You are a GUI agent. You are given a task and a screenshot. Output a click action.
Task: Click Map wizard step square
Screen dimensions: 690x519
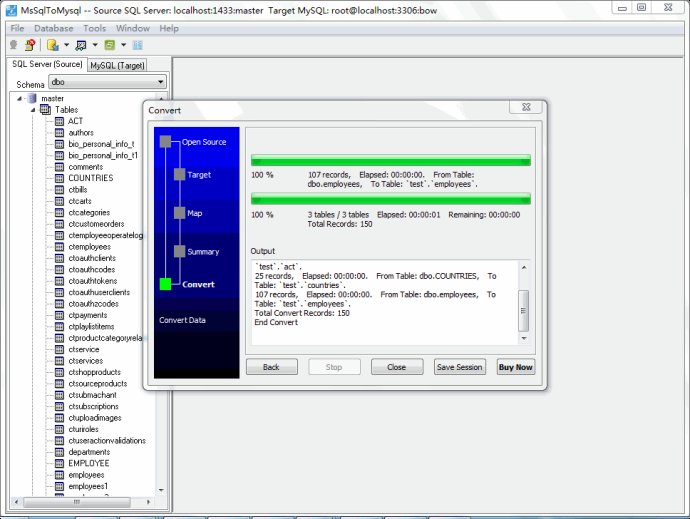(x=180, y=213)
